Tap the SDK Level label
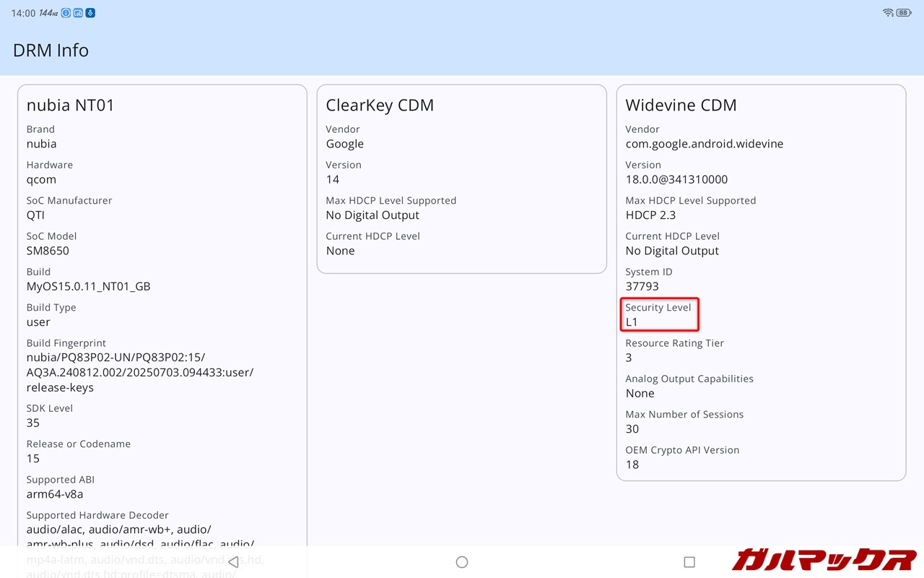Image resolution: width=924 pixels, height=578 pixels. coord(50,408)
